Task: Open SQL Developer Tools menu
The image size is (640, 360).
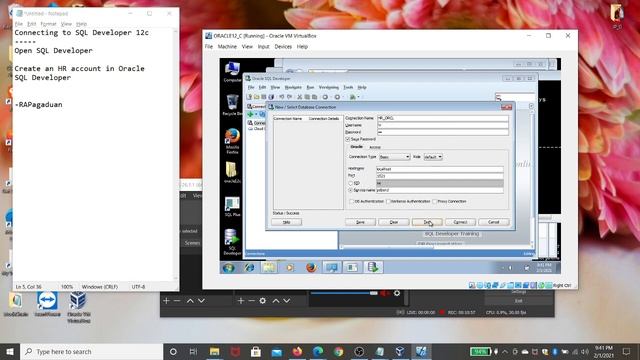Action: (348, 87)
